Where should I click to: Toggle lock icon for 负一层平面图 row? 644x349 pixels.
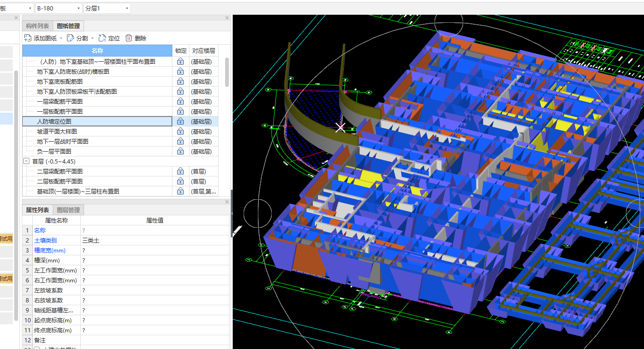(x=180, y=151)
